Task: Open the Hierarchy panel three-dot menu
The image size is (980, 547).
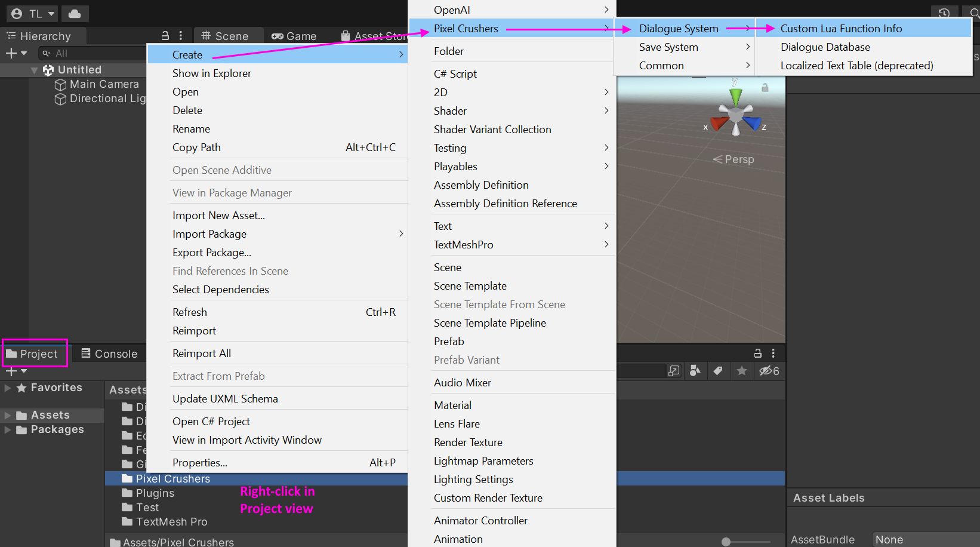Action: (180, 36)
